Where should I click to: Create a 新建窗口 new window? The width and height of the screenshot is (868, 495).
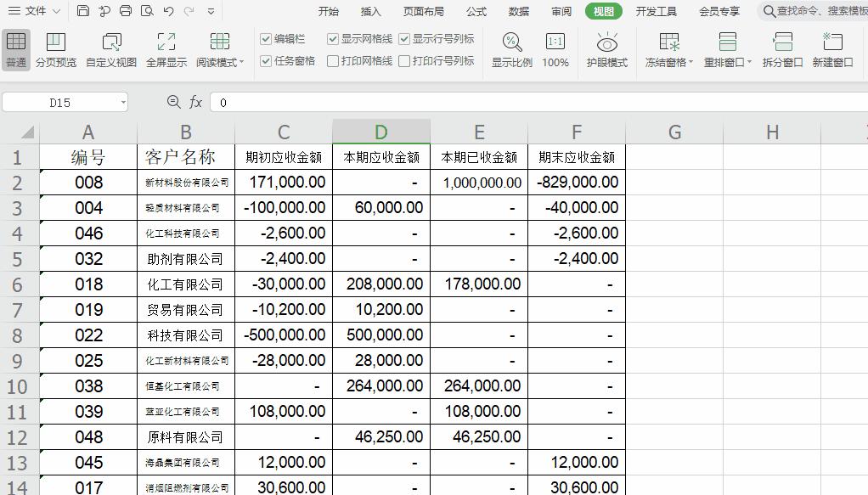click(832, 51)
